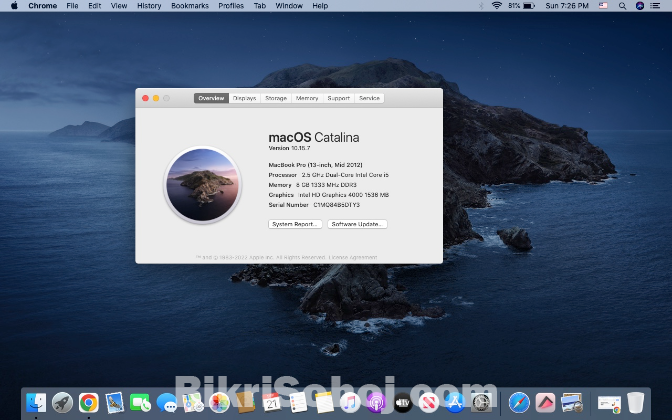The height and width of the screenshot is (420, 672).
Task: Launch Music app from the Dock
Action: [x=350, y=403]
